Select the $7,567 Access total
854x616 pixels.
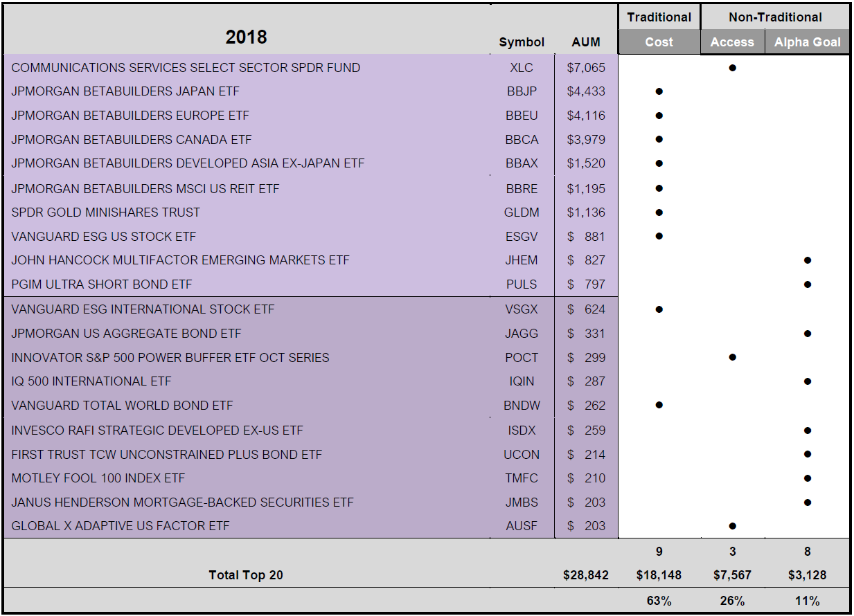[732, 575]
